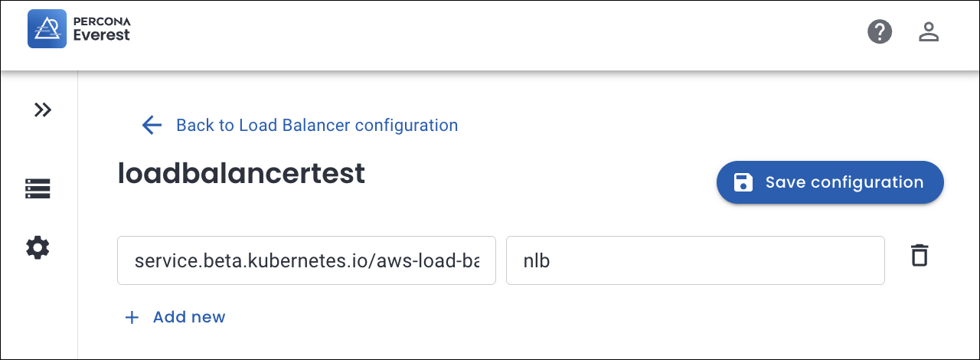The height and width of the screenshot is (360, 980).
Task: Click the floppy disk icon in Save button
Action: pos(743,182)
